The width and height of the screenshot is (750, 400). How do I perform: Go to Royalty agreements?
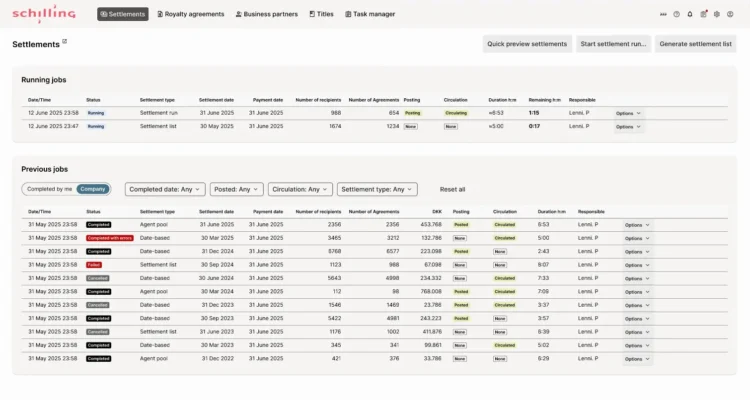coord(191,14)
